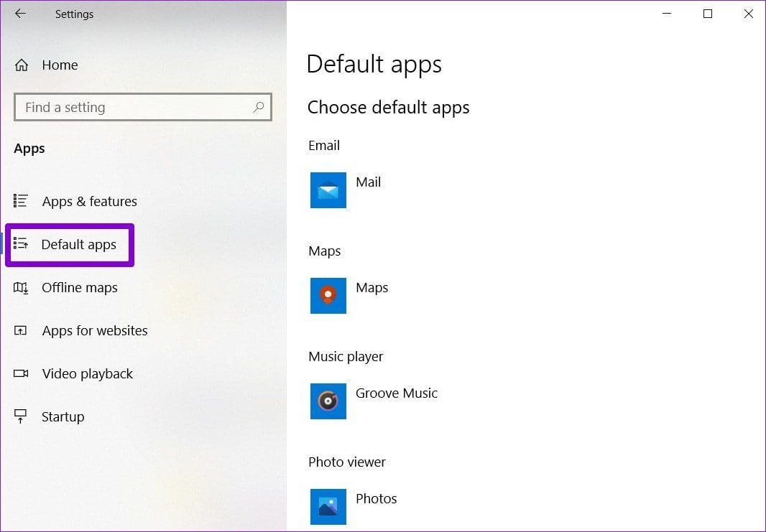Click the Email category label

point(324,146)
